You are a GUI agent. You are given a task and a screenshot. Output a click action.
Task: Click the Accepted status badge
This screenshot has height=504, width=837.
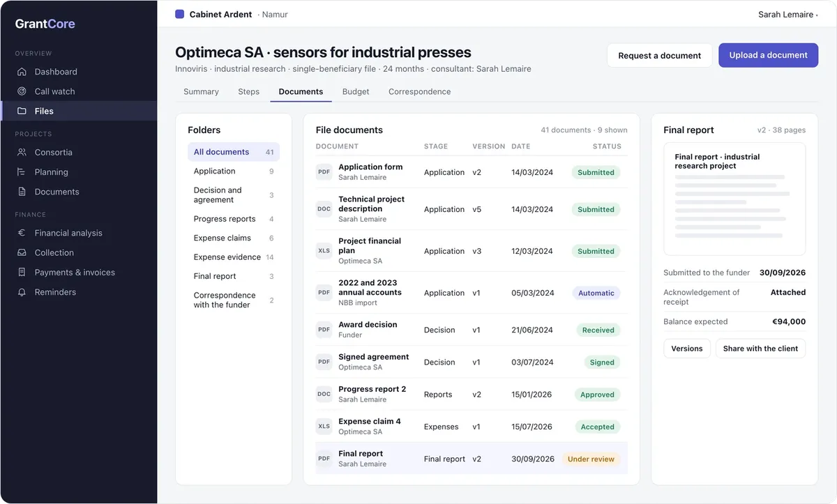pyautogui.click(x=598, y=427)
